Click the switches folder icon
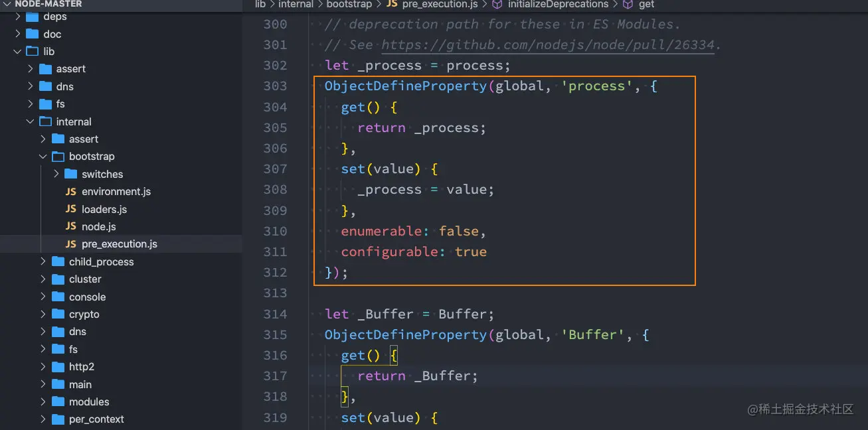868x430 pixels. (71, 174)
